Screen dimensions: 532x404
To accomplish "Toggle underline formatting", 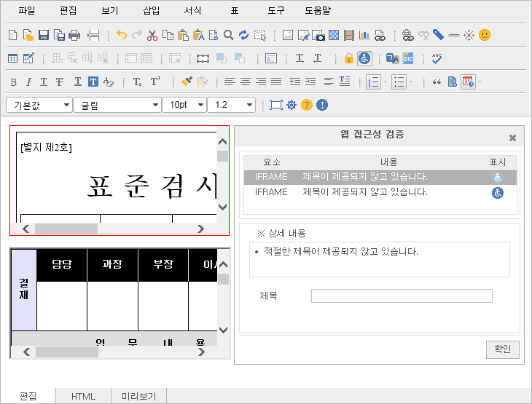I will 44,82.
